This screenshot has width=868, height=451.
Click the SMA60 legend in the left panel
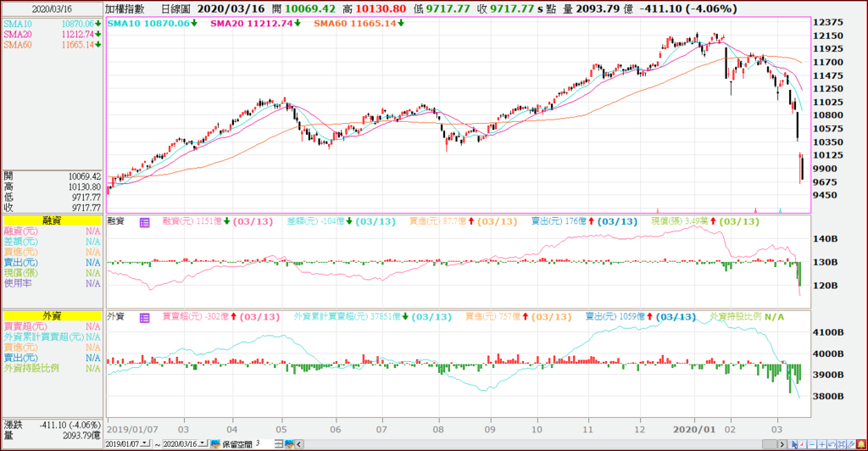(x=52, y=45)
